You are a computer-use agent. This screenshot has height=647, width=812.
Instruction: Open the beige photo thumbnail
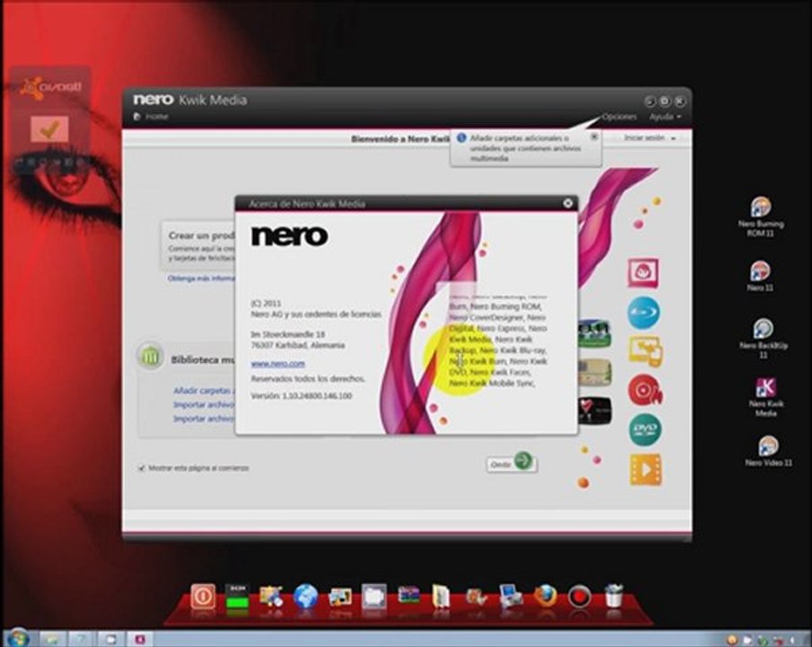594,372
